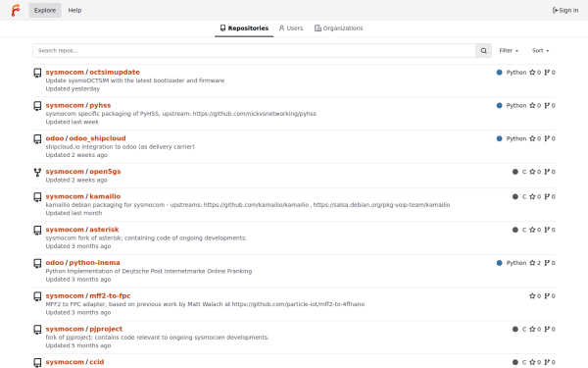Click Python language dot in octsimupdate row
Viewport: 588px width, 368px height.
tap(499, 73)
